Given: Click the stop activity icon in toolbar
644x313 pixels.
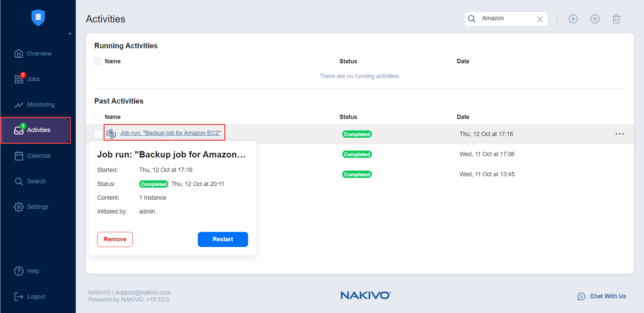Looking at the screenshot, I should [x=595, y=19].
